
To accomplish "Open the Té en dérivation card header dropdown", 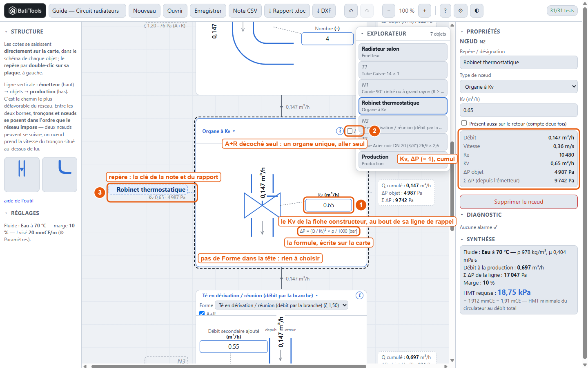I will 260,295.
